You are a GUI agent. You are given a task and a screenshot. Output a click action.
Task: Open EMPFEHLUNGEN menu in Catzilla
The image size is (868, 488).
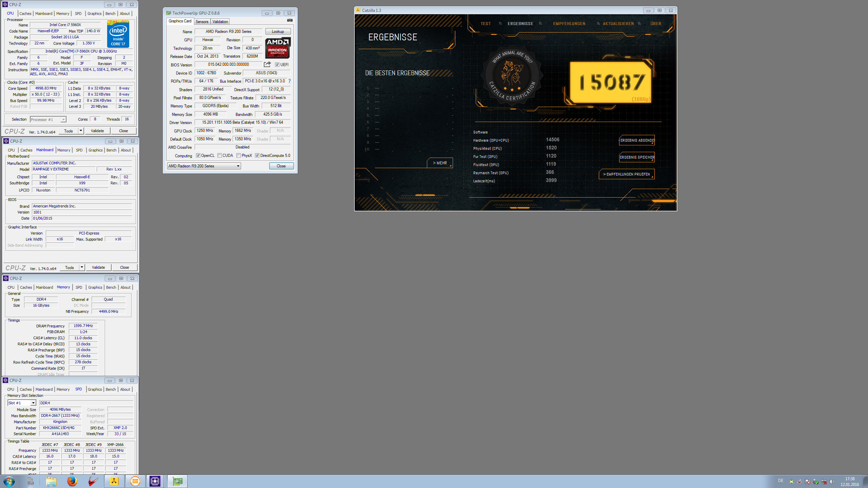coord(569,24)
